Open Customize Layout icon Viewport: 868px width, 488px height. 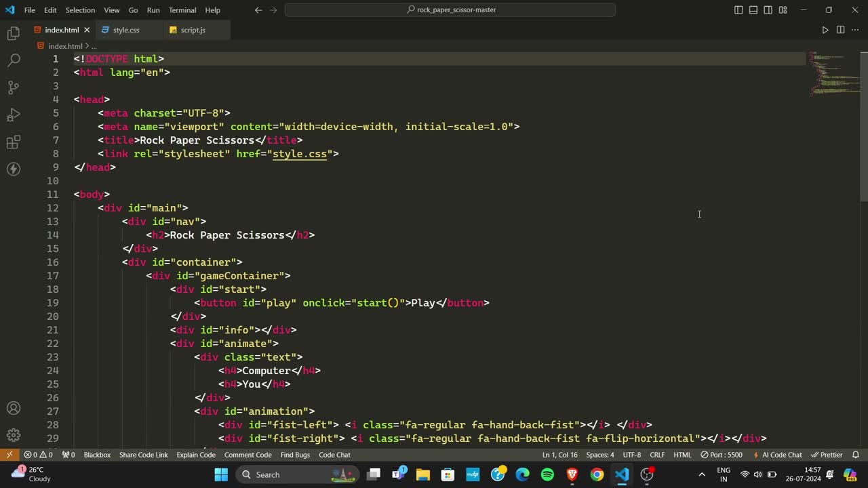click(x=783, y=10)
